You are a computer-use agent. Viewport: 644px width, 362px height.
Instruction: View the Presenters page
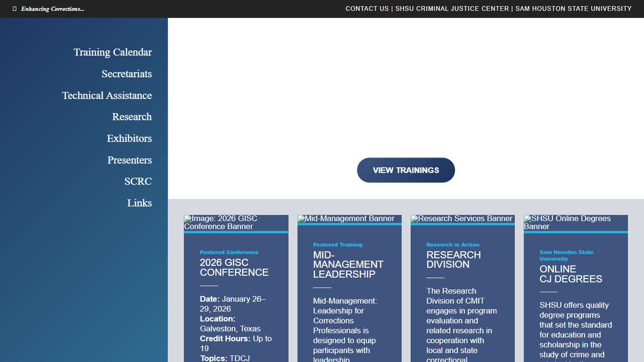(130, 160)
